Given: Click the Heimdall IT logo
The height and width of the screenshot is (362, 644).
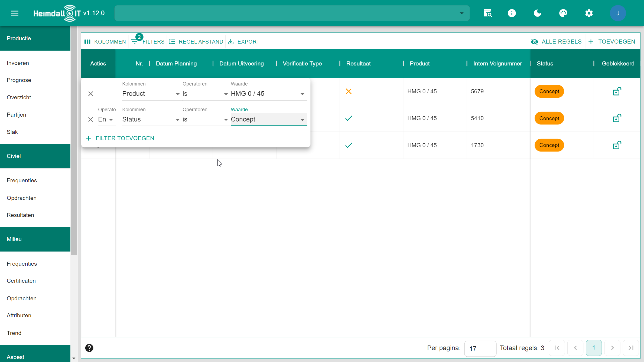Looking at the screenshot, I should 57,13.
